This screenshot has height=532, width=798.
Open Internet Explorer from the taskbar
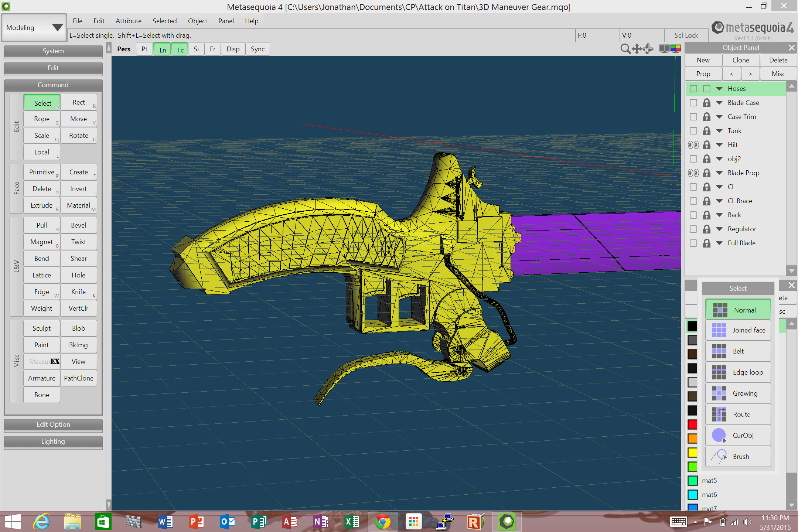pos(41,522)
